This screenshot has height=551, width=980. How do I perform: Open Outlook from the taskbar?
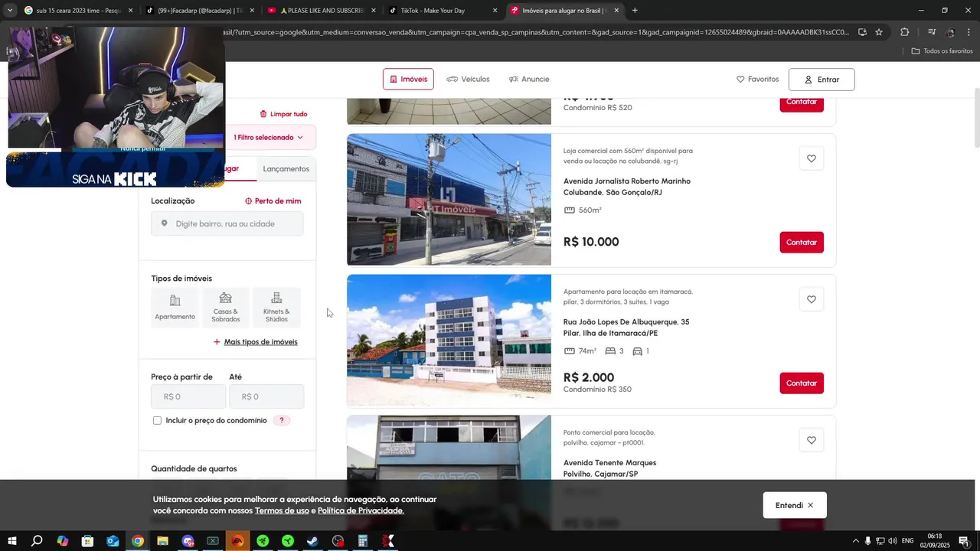click(113, 541)
